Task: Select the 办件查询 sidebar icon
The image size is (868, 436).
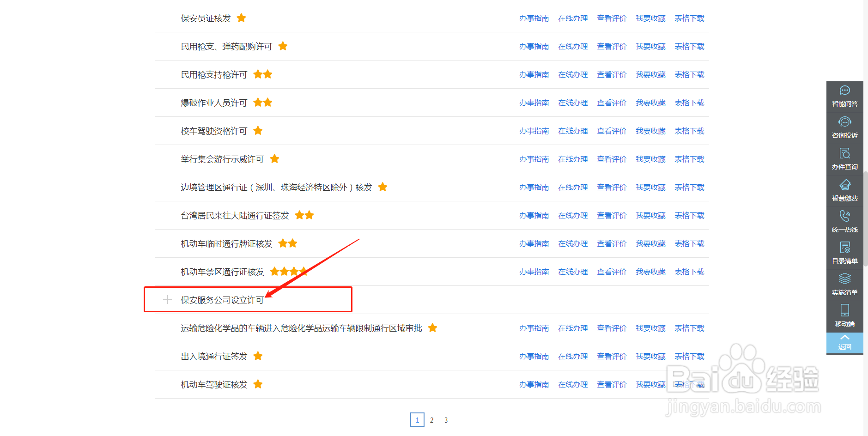Action: [844, 158]
